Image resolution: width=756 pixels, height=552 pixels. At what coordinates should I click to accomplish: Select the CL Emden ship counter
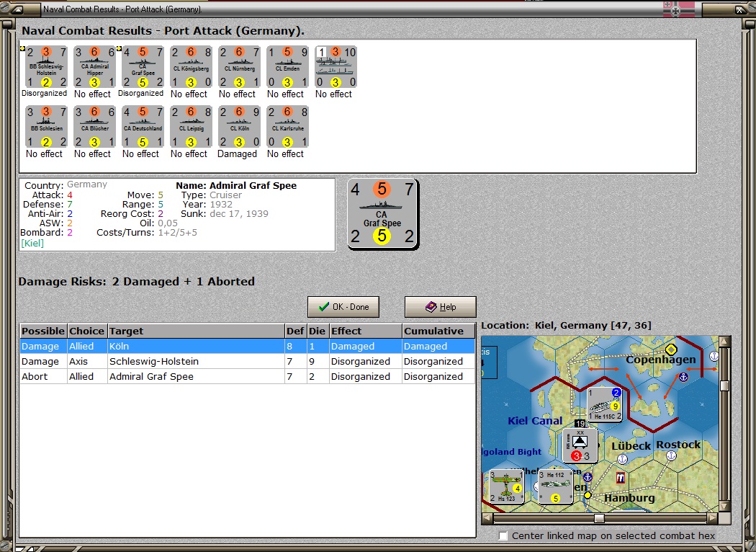287,67
